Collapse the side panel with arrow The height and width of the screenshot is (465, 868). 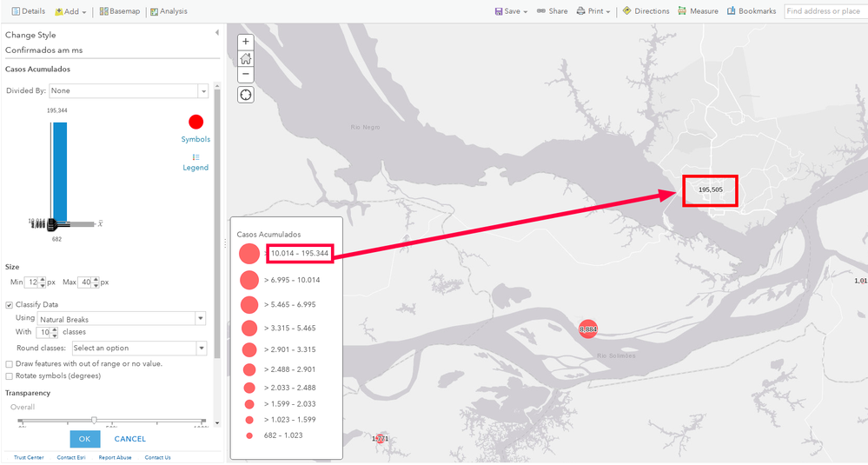click(217, 33)
